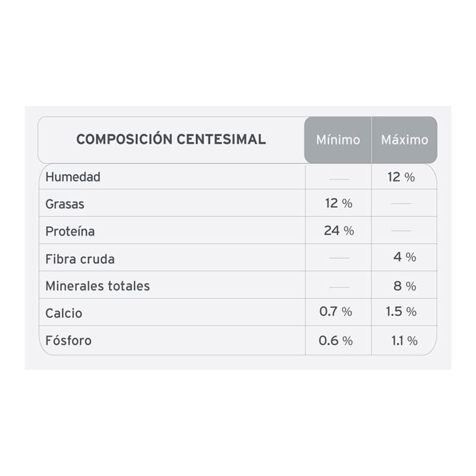Click the COMPOSICIÓN CENTESIMAL table title
Image resolution: width=476 pixels, height=476 pixels.
tap(171, 140)
